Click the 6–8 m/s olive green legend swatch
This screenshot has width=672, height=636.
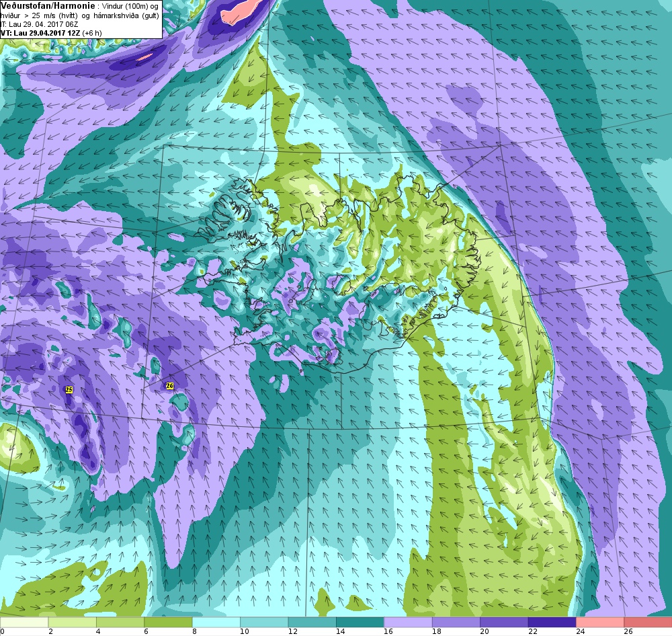click(168, 623)
